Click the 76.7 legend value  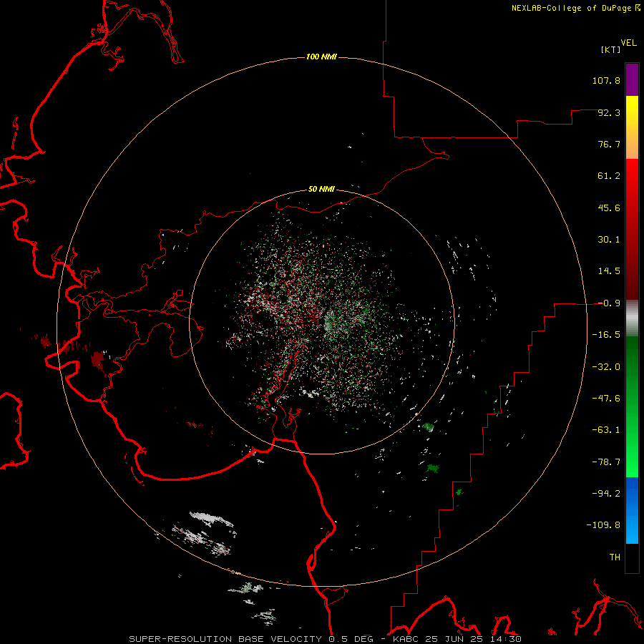click(x=609, y=144)
